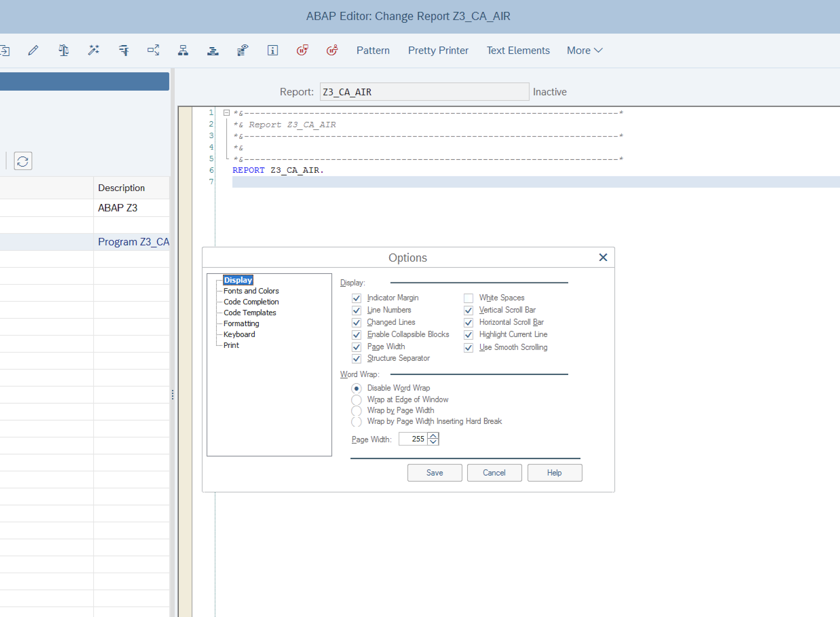Save the Options settings
The image size is (840, 617).
tap(434, 473)
